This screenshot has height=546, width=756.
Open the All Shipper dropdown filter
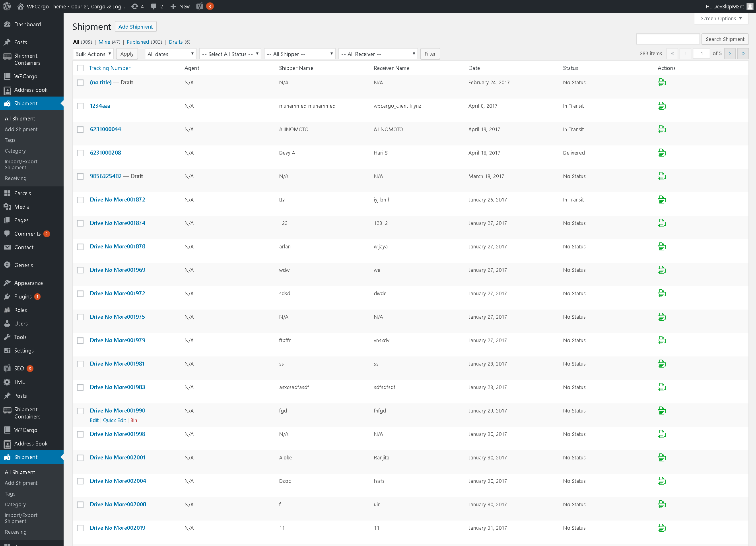(300, 54)
